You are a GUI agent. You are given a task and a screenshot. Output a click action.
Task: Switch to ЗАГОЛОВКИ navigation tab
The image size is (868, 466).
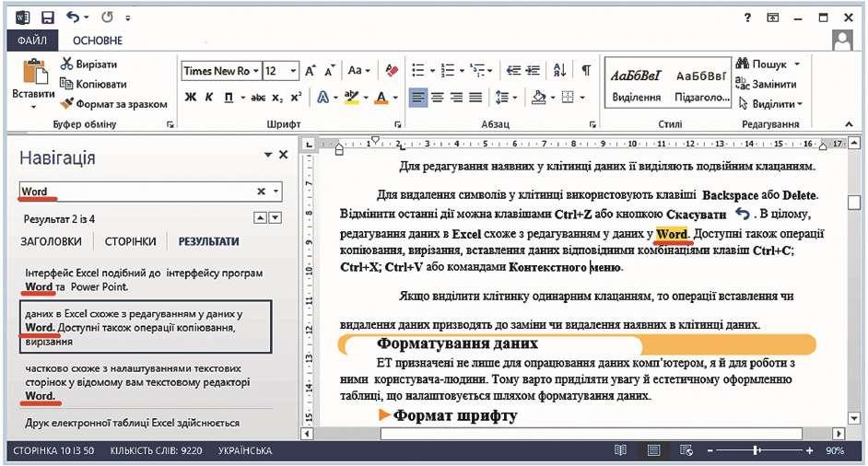[x=51, y=242]
